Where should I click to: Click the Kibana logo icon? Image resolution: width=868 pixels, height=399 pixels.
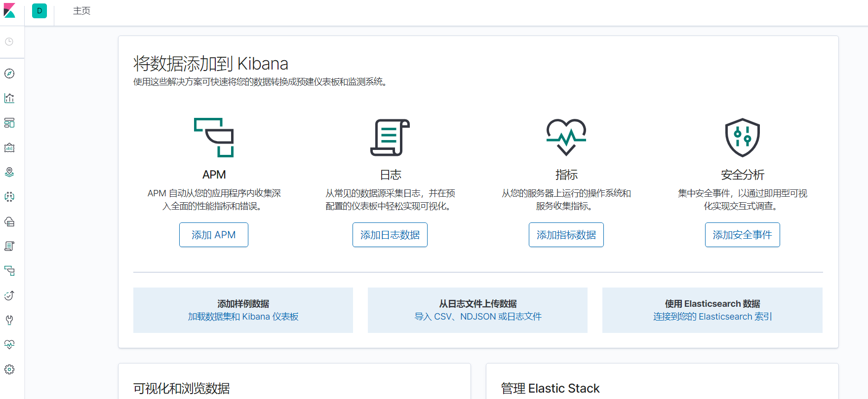click(x=9, y=10)
